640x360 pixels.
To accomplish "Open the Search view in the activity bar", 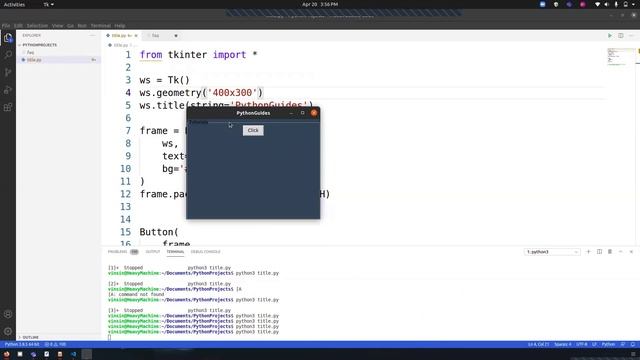I will coord(8,55).
